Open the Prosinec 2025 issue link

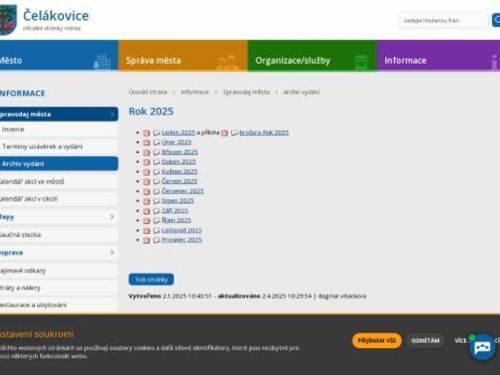click(182, 240)
